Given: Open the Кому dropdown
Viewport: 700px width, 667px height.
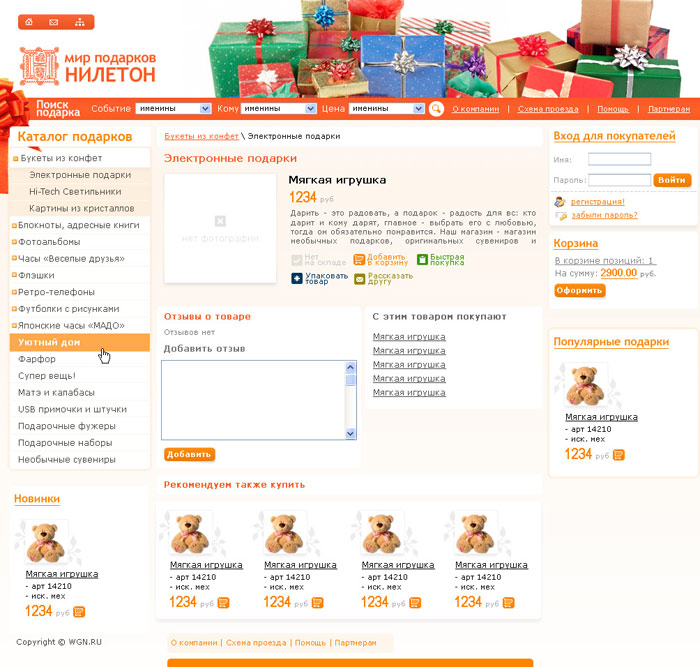Looking at the screenshot, I should pos(279,108).
